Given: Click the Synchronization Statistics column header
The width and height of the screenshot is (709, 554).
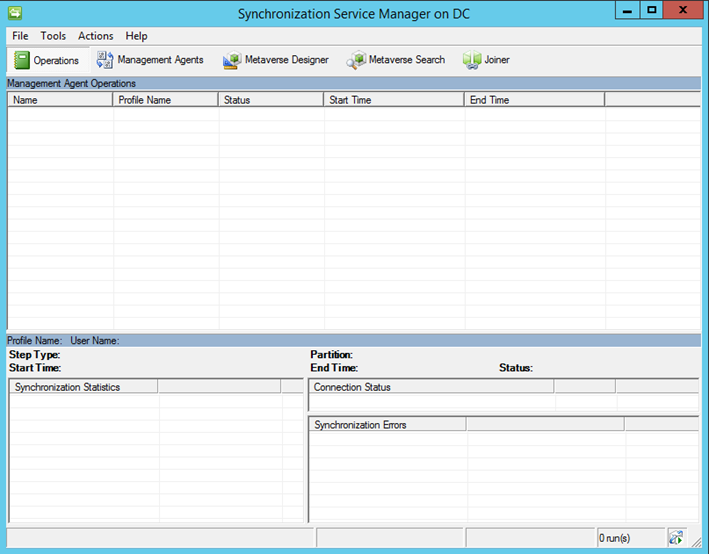Looking at the screenshot, I should pyautogui.click(x=84, y=387).
